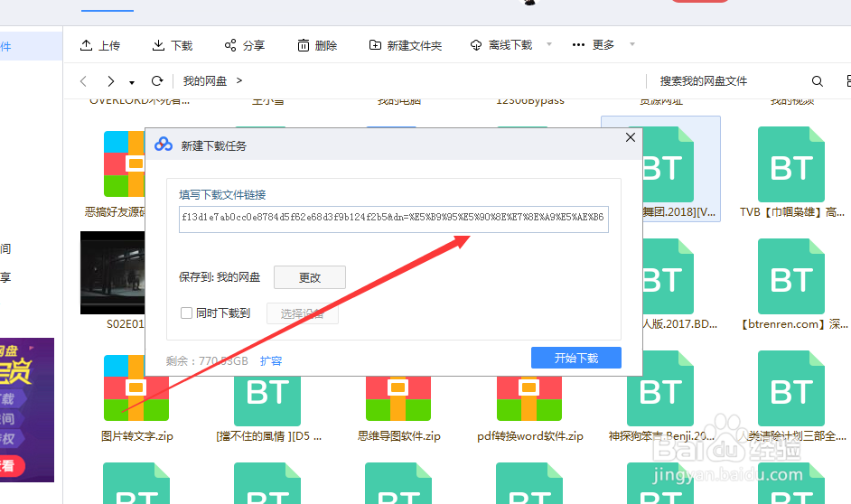Create a new folder with 新建文件夹

coord(405,45)
